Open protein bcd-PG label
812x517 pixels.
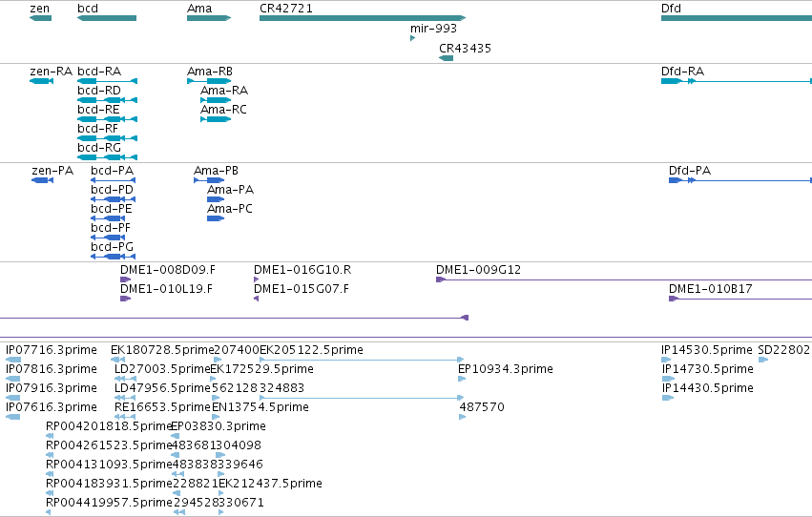click(x=113, y=247)
